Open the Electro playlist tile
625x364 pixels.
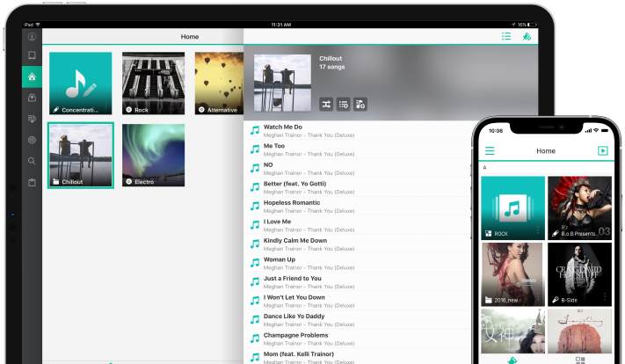pos(154,155)
